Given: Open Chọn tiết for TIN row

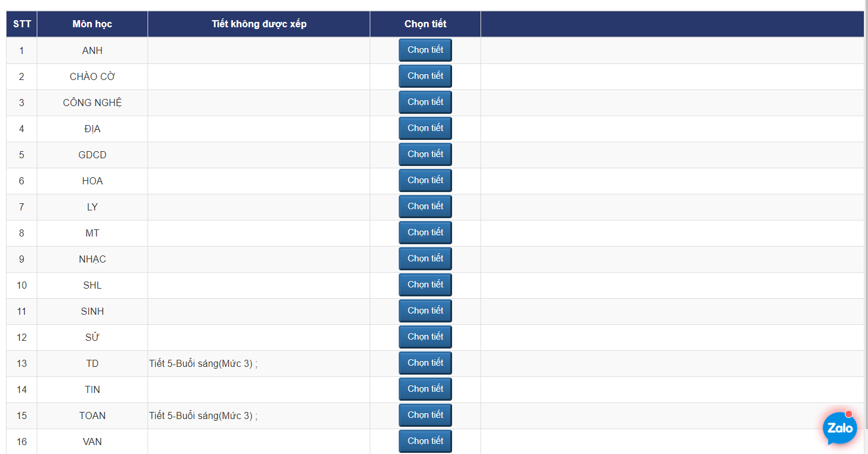Looking at the screenshot, I should pos(425,389).
